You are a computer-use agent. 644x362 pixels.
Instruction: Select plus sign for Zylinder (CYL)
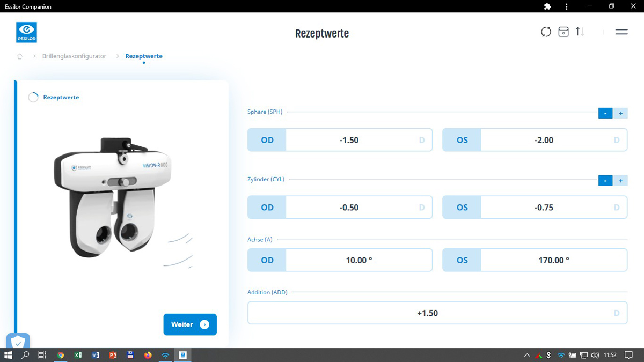point(620,181)
